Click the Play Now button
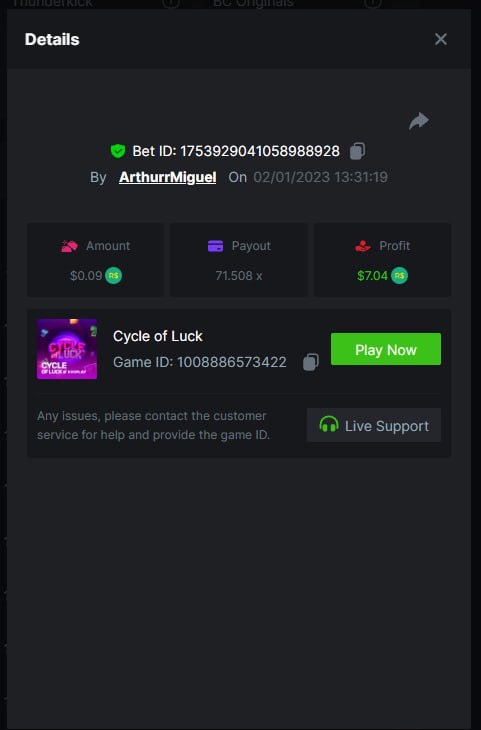The height and width of the screenshot is (730, 481). (386, 349)
